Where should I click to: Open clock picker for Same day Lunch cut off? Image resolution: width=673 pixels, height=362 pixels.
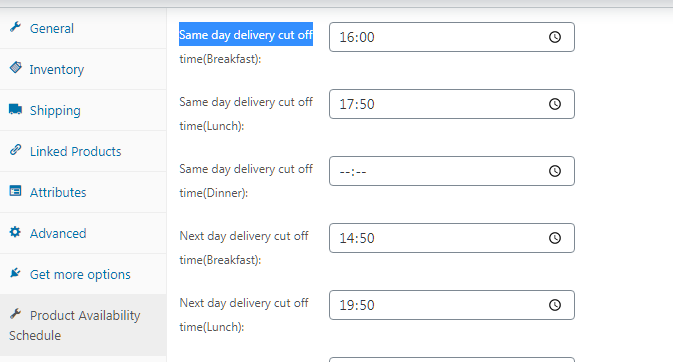(x=555, y=104)
